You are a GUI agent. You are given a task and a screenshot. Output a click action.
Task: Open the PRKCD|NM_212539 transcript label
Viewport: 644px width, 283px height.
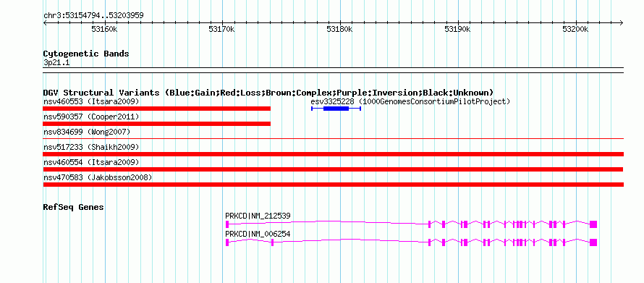[258, 216]
